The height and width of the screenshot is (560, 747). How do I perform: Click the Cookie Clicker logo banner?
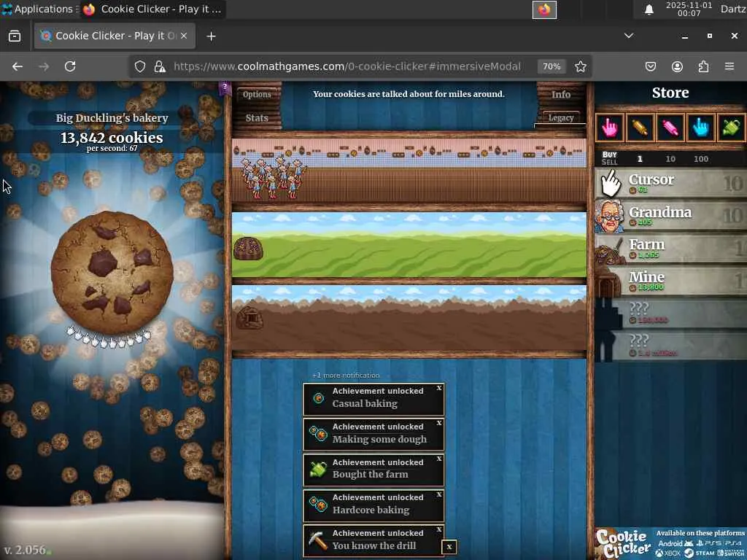(623, 543)
